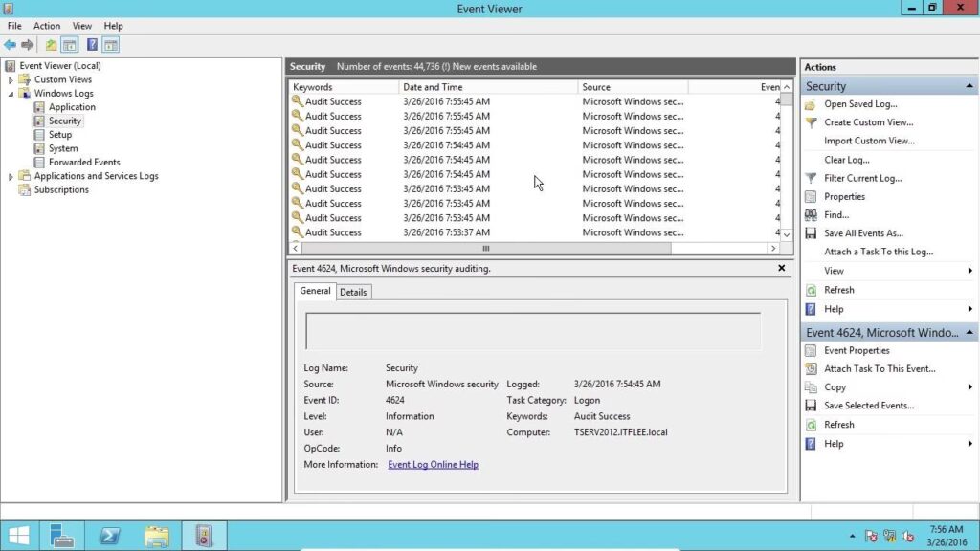This screenshot has width=980, height=551.
Task: Click the Back arrow toolbar icon
Action: 10,45
